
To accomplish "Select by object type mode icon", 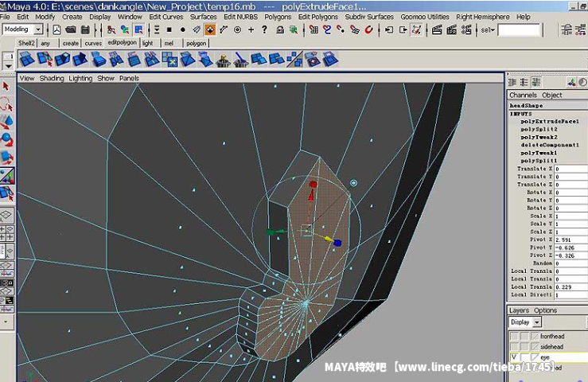I will point(125,29).
